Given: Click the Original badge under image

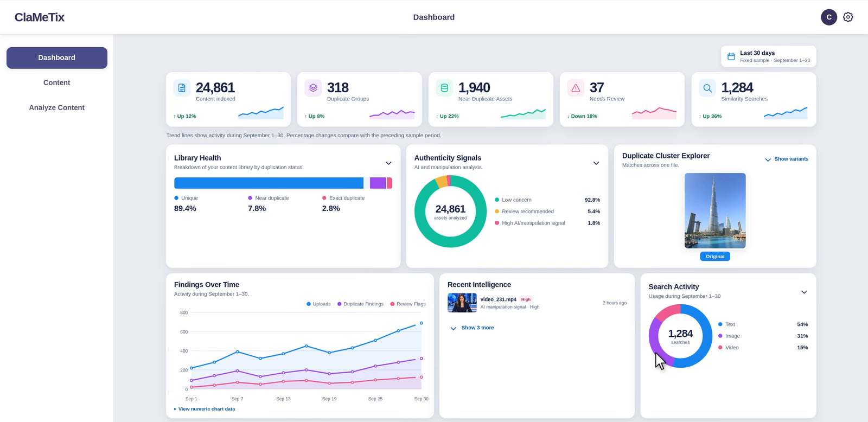Looking at the screenshot, I should point(715,257).
